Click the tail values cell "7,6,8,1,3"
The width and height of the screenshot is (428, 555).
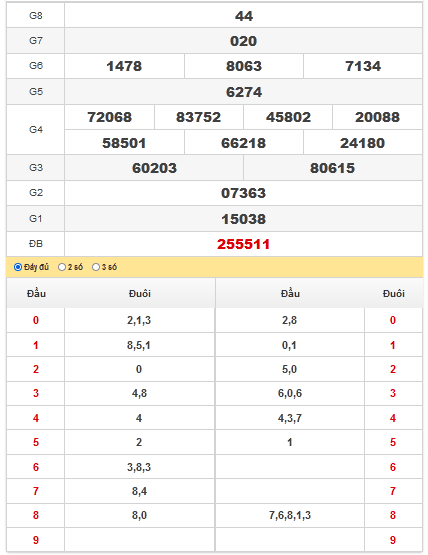pyautogui.click(x=290, y=515)
